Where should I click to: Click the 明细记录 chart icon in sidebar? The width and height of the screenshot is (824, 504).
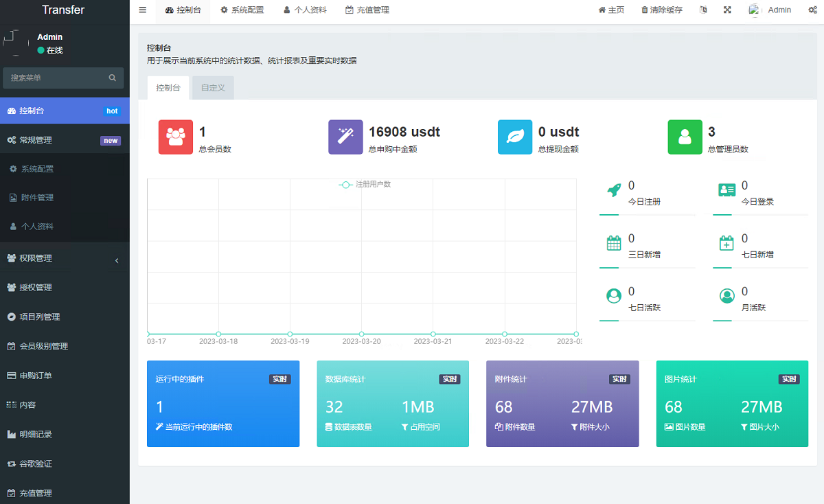12,435
